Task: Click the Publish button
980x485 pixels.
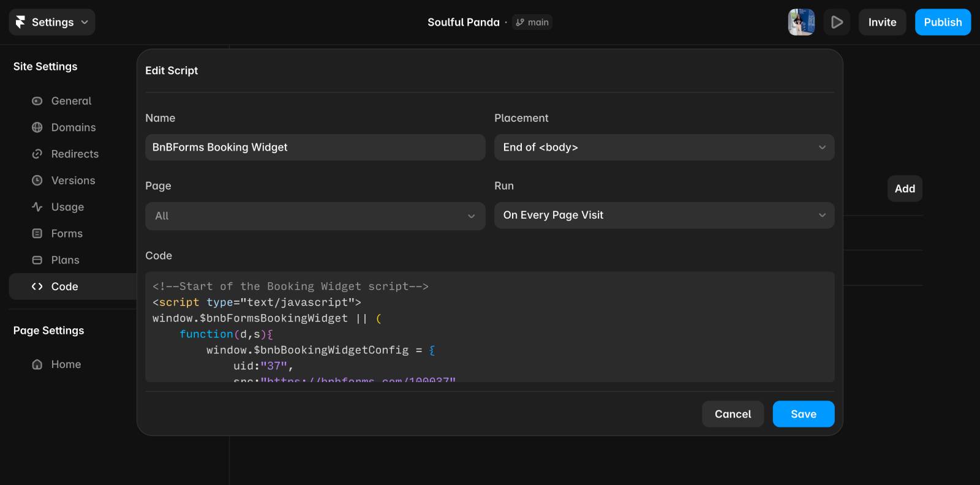Action: click(x=943, y=22)
